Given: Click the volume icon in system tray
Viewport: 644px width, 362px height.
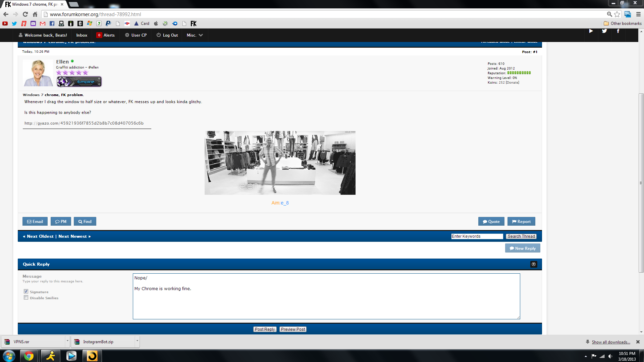Looking at the screenshot, I should pos(610,356).
